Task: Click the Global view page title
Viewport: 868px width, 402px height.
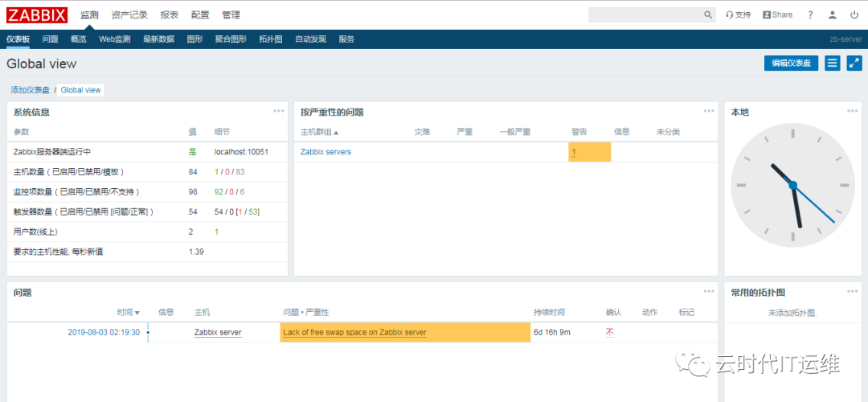Action: (x=42, y=64)
